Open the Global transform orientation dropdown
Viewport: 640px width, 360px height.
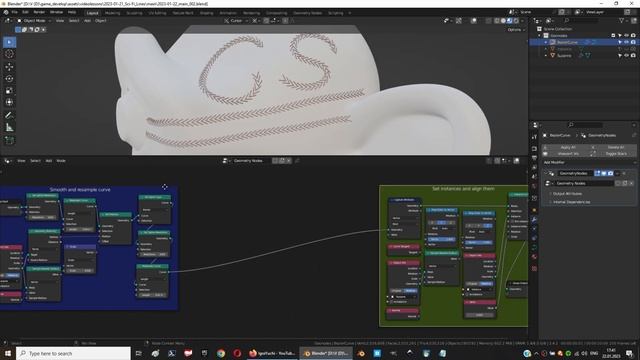236,20
